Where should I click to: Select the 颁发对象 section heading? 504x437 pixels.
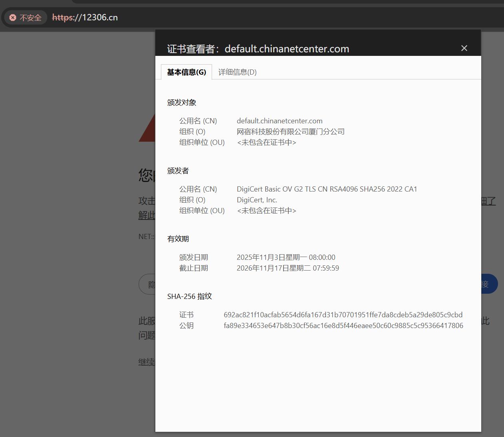(x=182, y=103)
